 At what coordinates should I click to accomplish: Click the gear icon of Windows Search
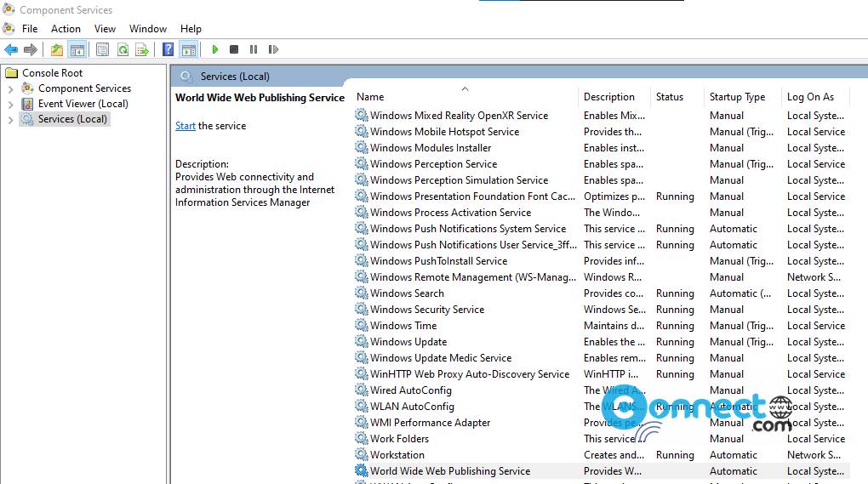pyautogui.click(x=362, y=293)
